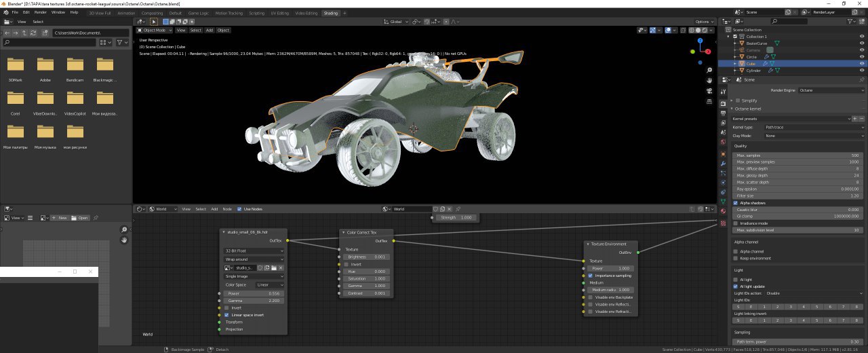
Task: Open the Render menu
Action: (41, 12)
